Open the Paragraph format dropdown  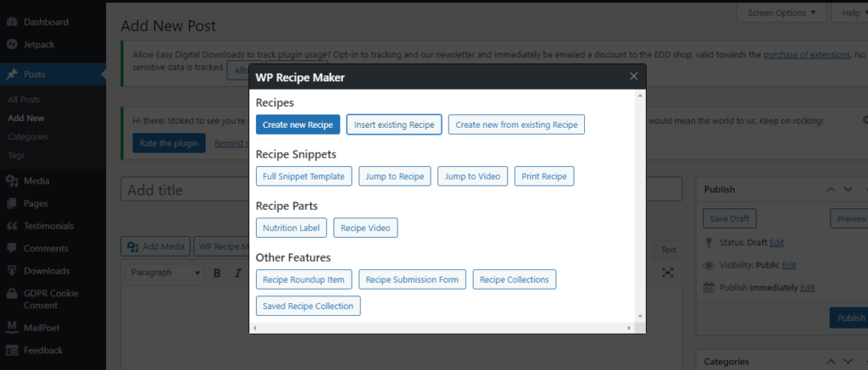[x=165, y=273]
